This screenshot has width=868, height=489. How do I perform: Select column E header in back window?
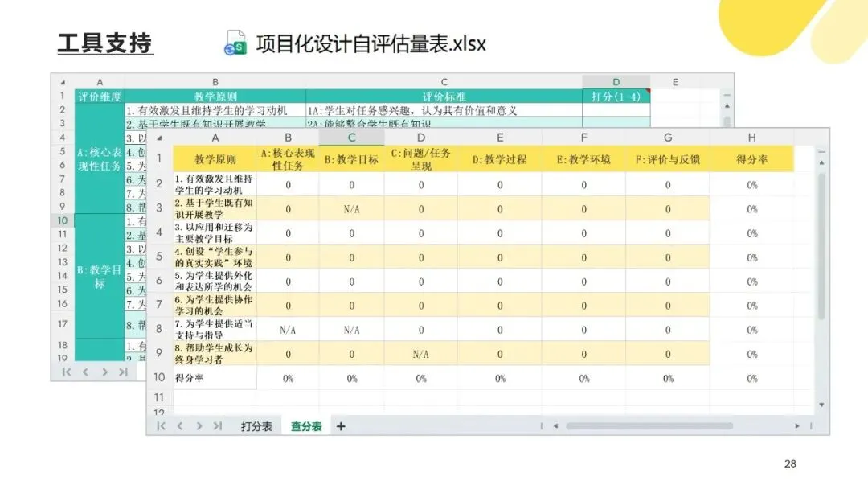675,82
